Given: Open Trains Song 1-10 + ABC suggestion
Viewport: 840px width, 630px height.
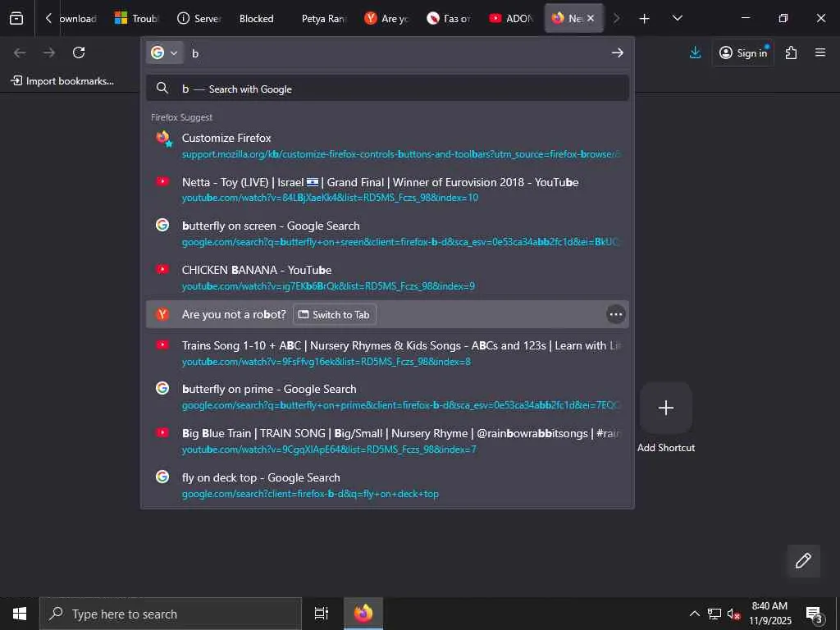Looking at the screenshot, I should pos(387,353).
